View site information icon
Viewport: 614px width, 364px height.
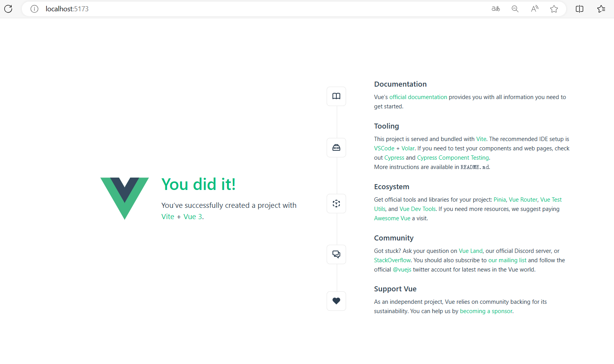tap(34, 9)
